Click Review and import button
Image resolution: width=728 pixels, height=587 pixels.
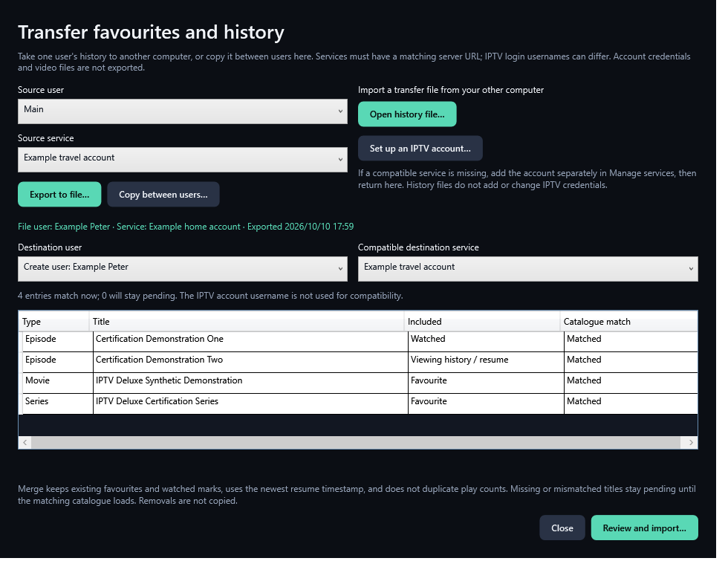pyautogui.click(x=645, y=528)
